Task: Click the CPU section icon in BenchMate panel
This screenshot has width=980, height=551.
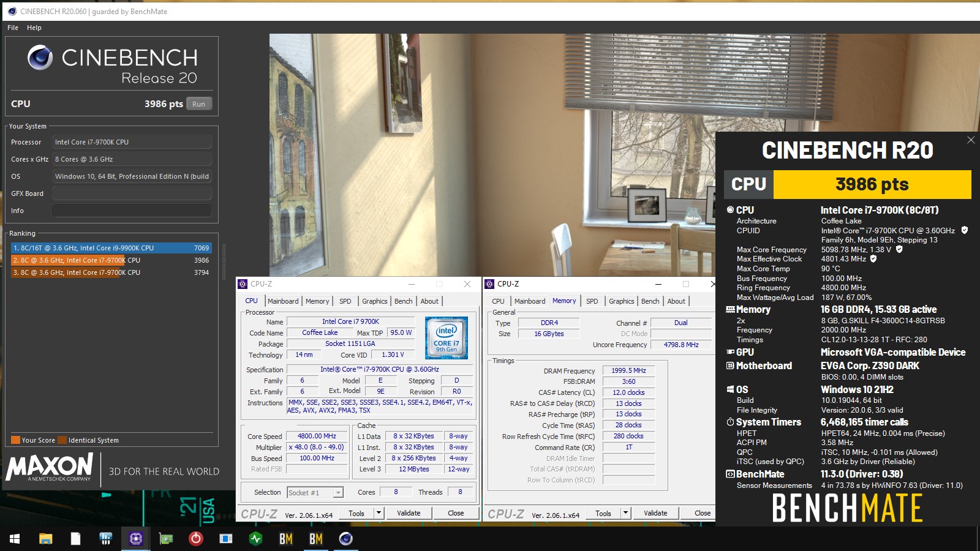Action: click(x=730, y=210)
